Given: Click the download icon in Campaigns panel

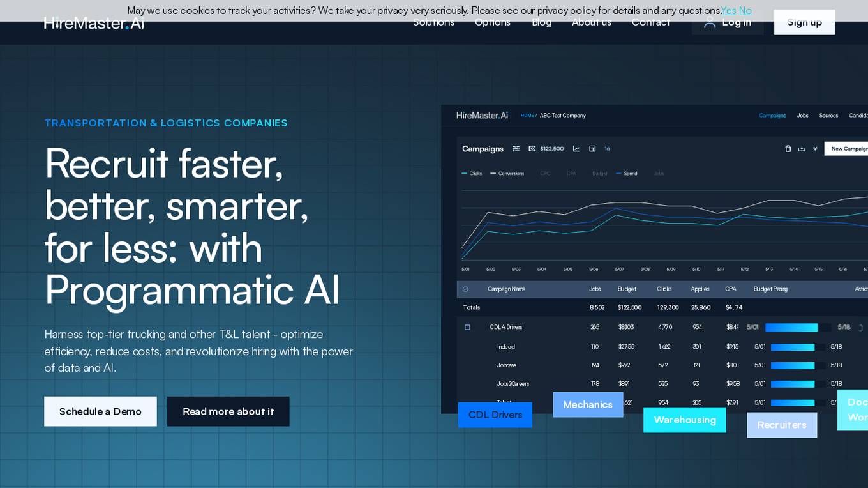Looking at the screenshot, I should click(x=802, y=149).
